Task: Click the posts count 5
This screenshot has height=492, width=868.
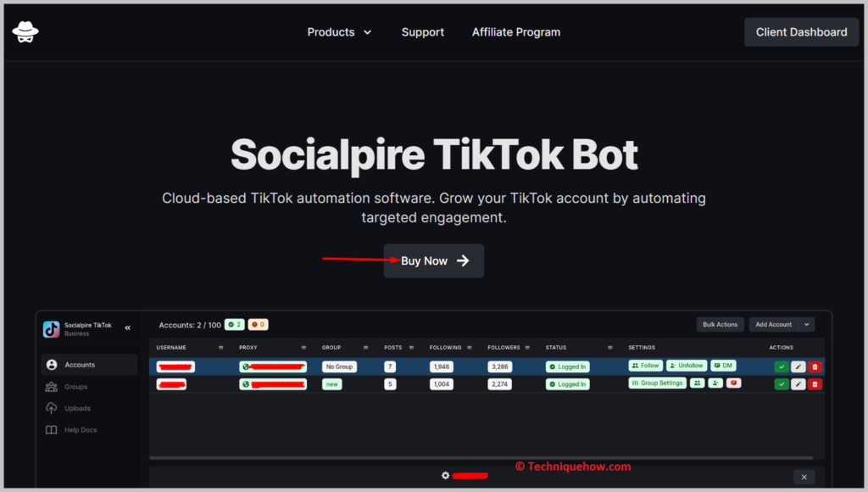Action: tap(390, 384)
